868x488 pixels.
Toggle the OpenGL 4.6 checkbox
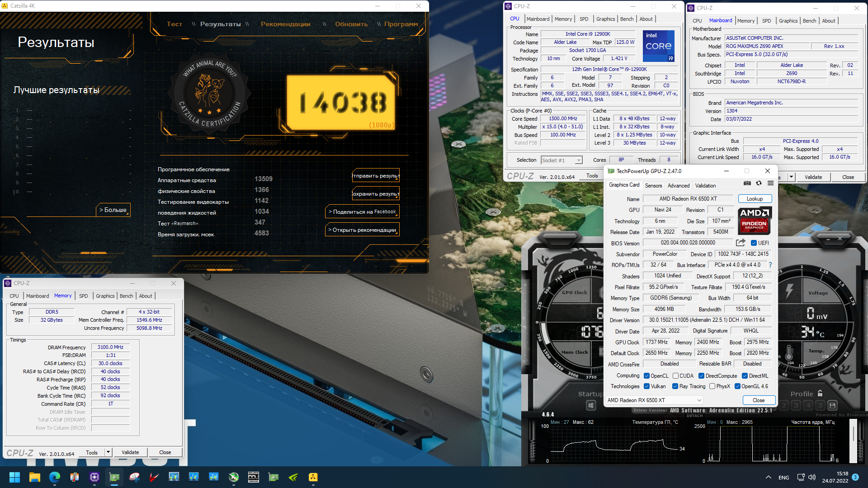[737, 386]
